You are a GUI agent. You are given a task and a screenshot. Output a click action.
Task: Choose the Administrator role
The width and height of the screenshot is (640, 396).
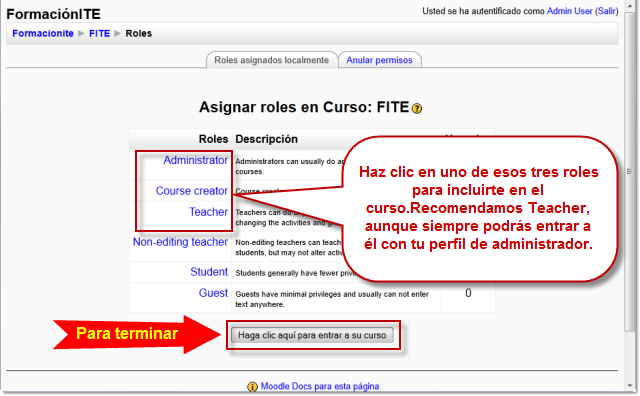click(196, 160)
